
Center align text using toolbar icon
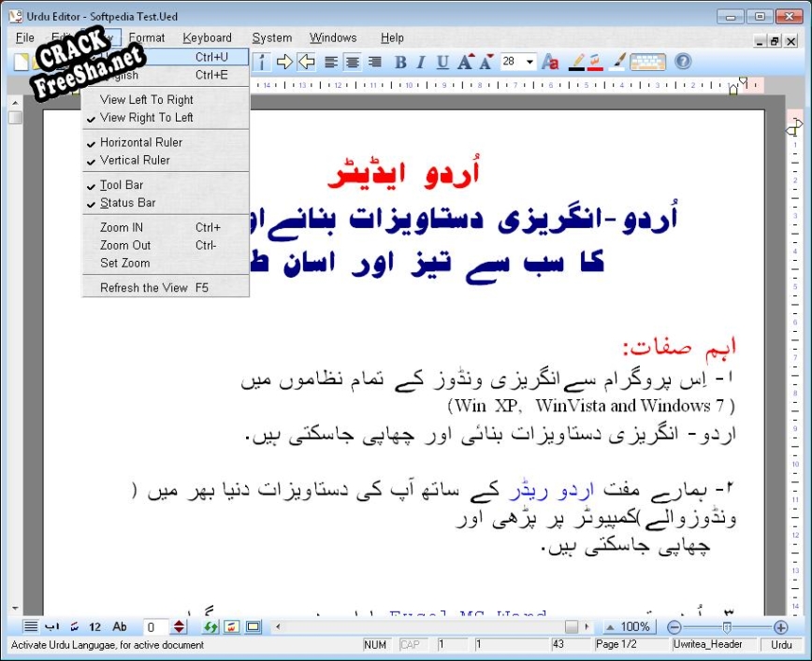pyautogui.click(x=353, y=63)
